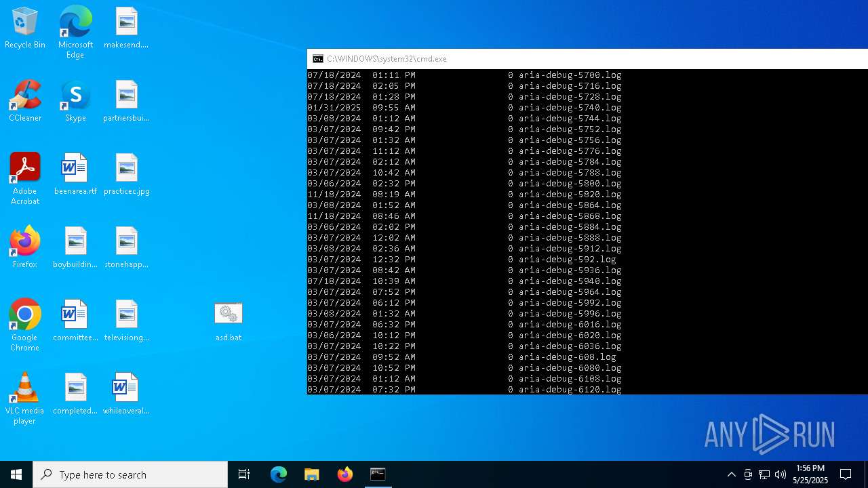Select the asd.bat batch file icon
This screenshot has height=488, width=868.
point(229,321)
